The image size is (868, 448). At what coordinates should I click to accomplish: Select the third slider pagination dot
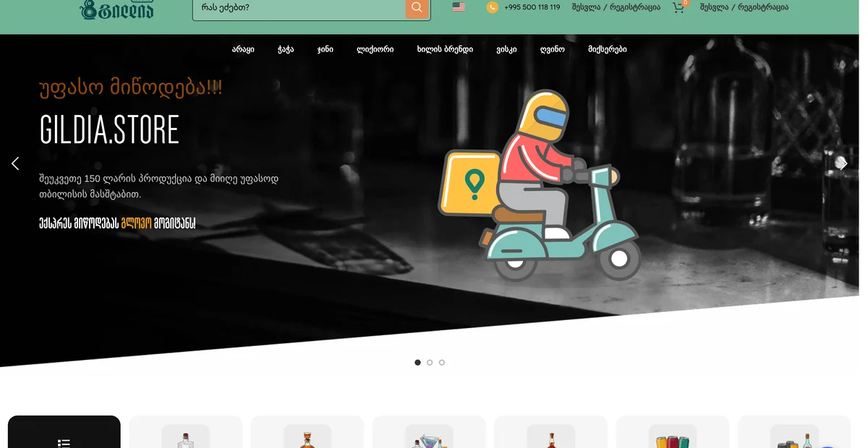(442, 363)
